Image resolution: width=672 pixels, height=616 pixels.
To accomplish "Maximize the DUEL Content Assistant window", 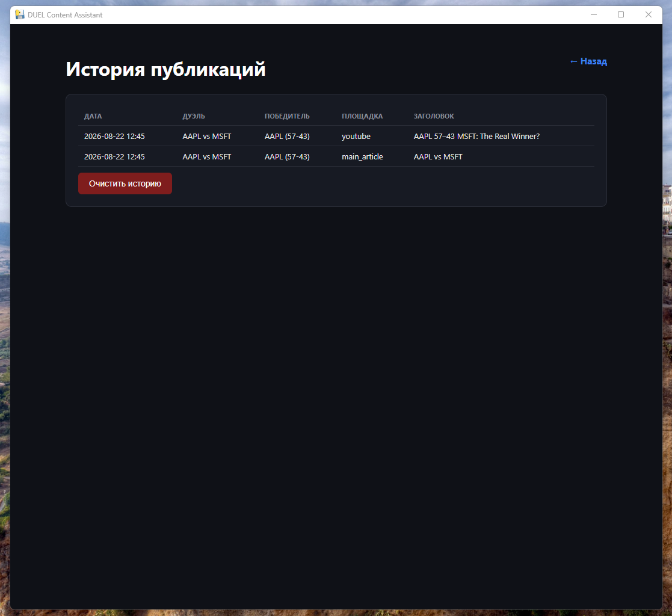I will tap(621, 14).
